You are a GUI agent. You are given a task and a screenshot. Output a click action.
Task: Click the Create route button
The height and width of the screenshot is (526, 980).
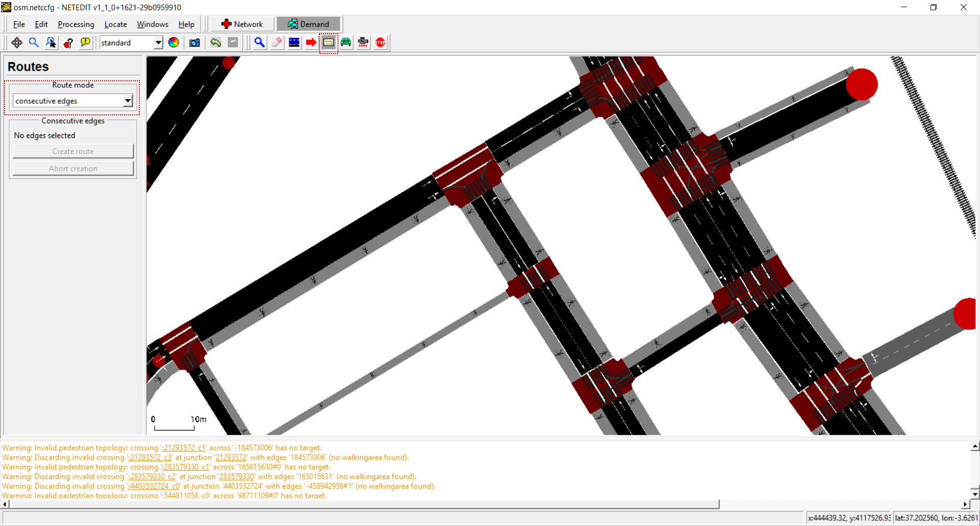click(73, 152)
